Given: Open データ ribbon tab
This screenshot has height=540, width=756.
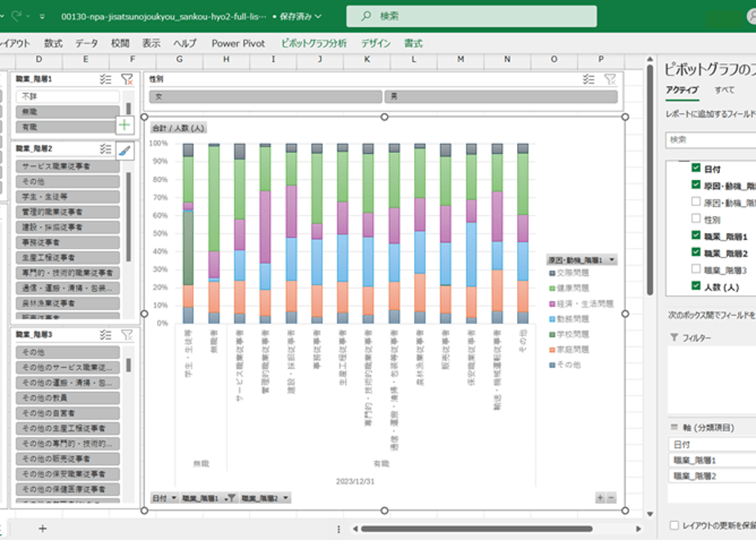Looking at the screenshot, I should tap(86, 43).
